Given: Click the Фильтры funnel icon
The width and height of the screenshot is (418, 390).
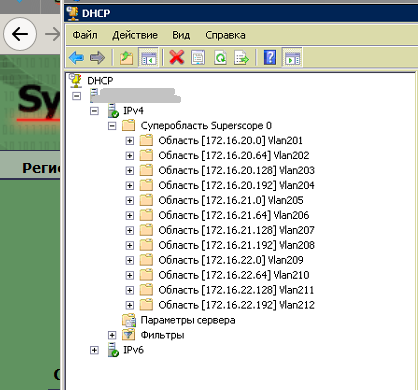Looking at the screenshot, I should pyautogui.click(x=128, y=335).
